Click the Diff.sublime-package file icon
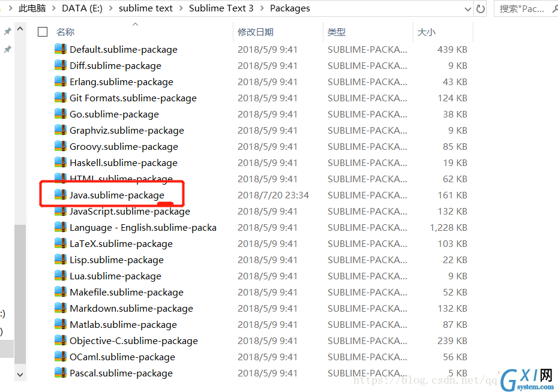Viewport: 558px width, 392px height. click(x=61, y=65)
